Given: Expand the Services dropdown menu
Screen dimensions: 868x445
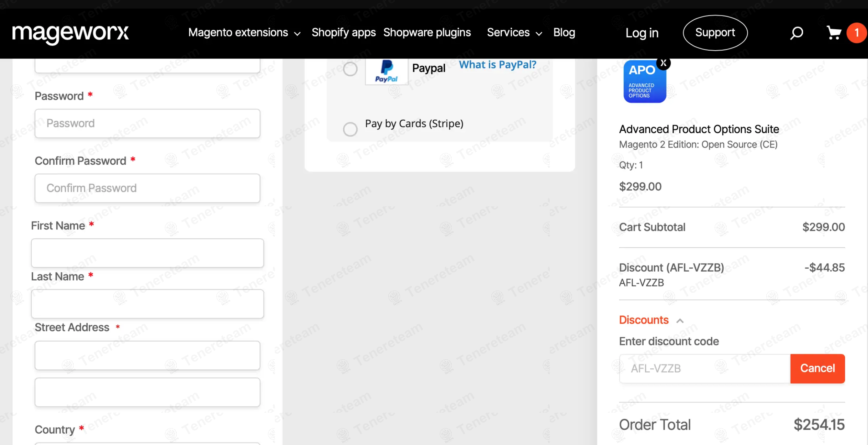Looking at the screenshot, I should (x=514, y=33).
